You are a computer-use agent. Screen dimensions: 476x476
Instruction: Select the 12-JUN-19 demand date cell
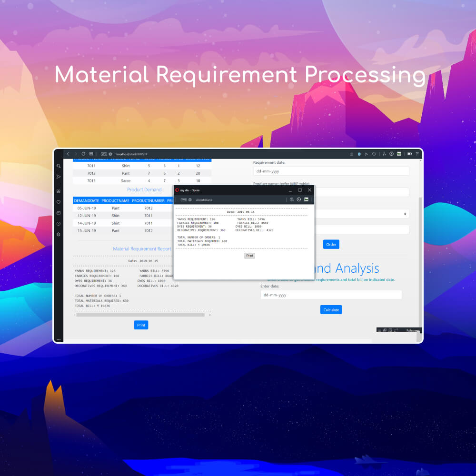87,216
